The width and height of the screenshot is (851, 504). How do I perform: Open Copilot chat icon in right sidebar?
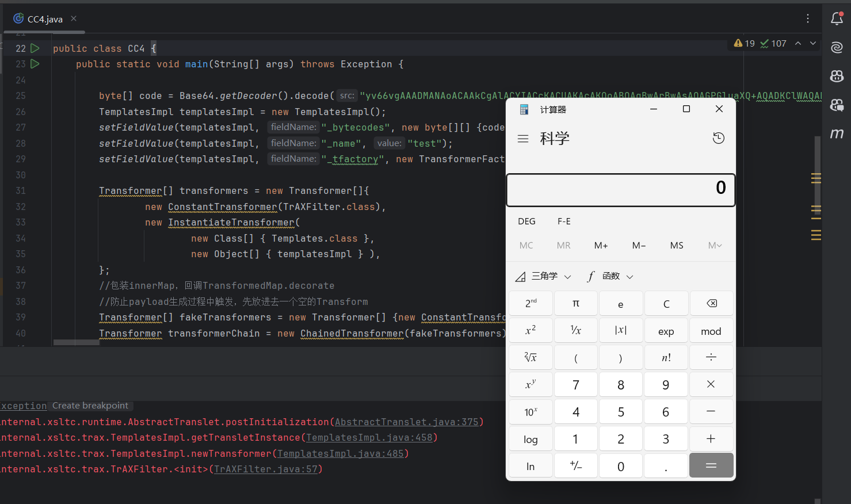pyautogui.click(x=837, y=105)
